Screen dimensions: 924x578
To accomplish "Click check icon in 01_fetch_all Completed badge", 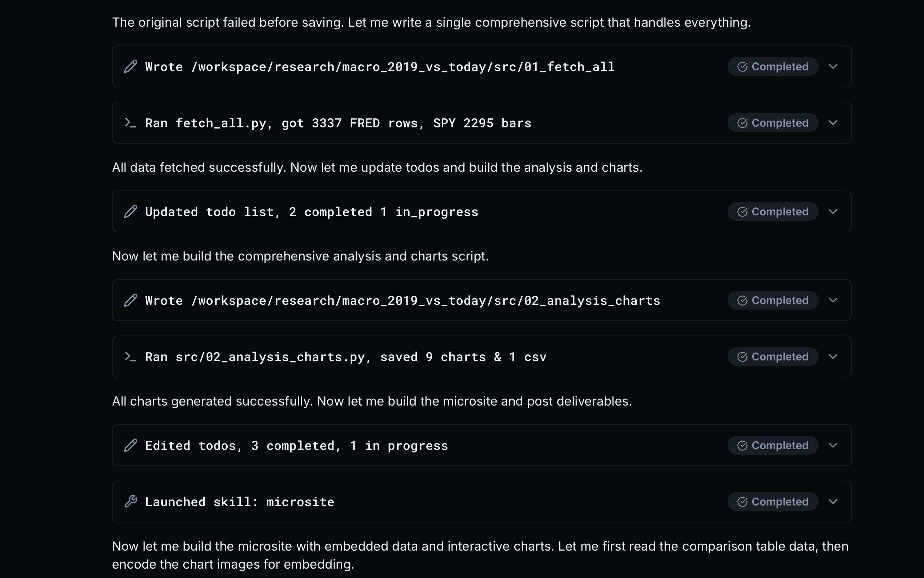I will pos(742,66).
